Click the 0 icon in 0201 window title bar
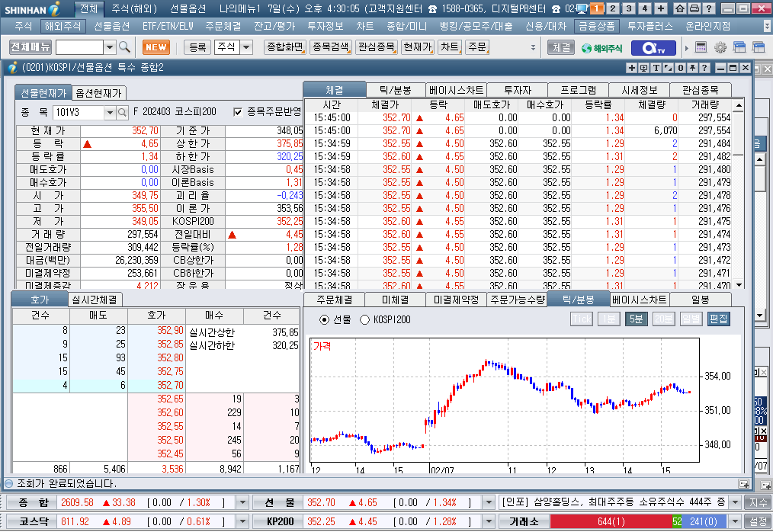Viewport: 773px width, 532px height. [680, 68]
